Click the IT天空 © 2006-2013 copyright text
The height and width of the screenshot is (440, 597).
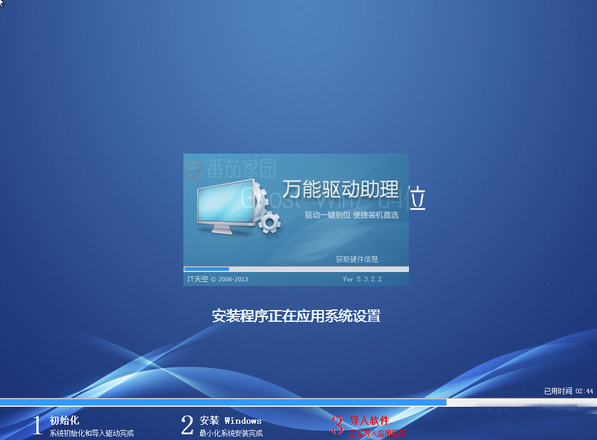pos(217,279)
